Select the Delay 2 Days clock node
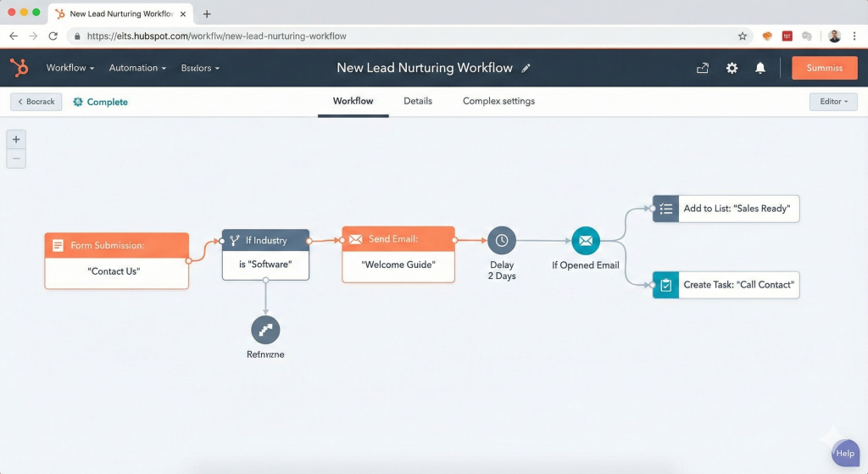Screen dimensions: 868x474 pyautogui.click(x=502, y=241)
